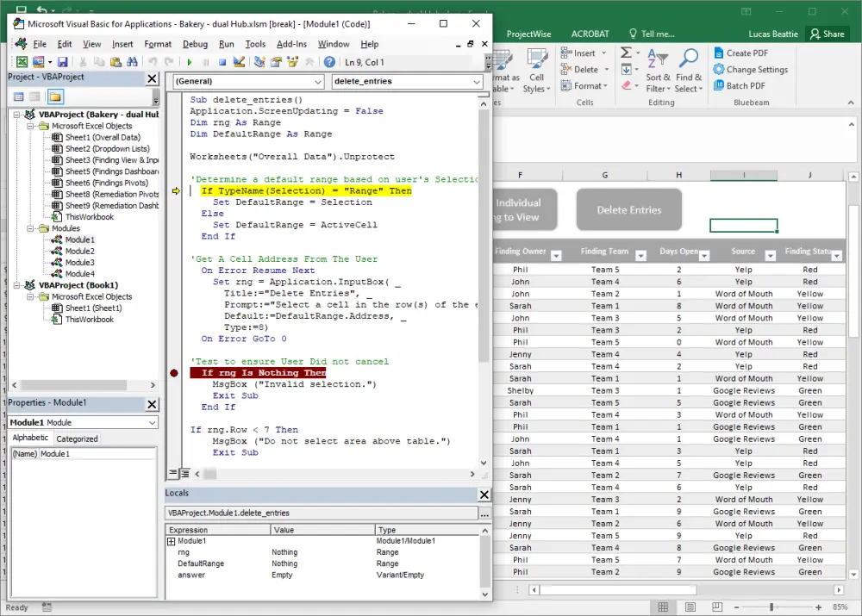
Task: Click the Excel zoom slider handle
Action: [x=771, y=607]
